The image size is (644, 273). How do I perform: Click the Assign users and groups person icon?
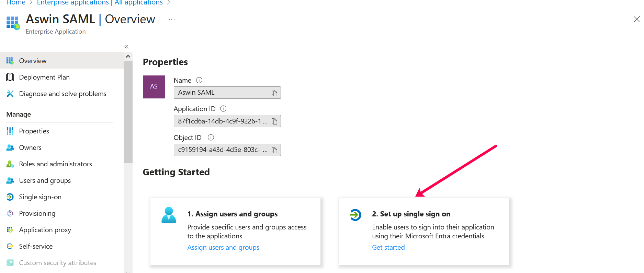(x=169, y=215)
